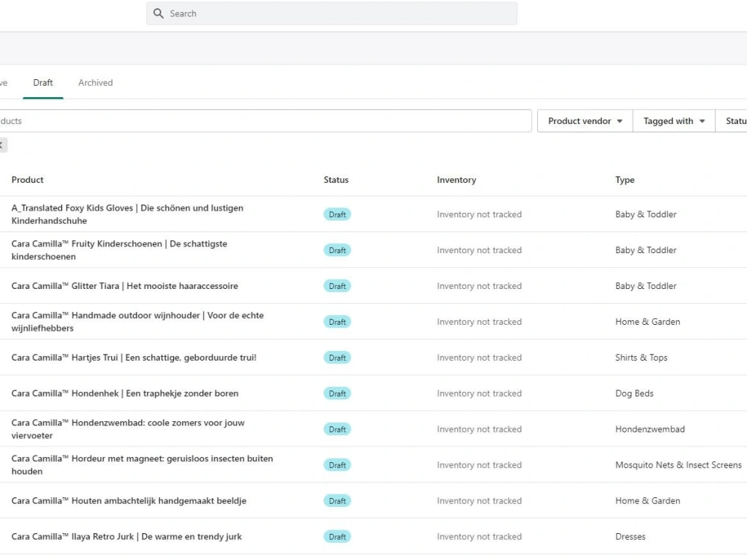Click Draft badge in Hordeur met magneet row

coord(338,465)
